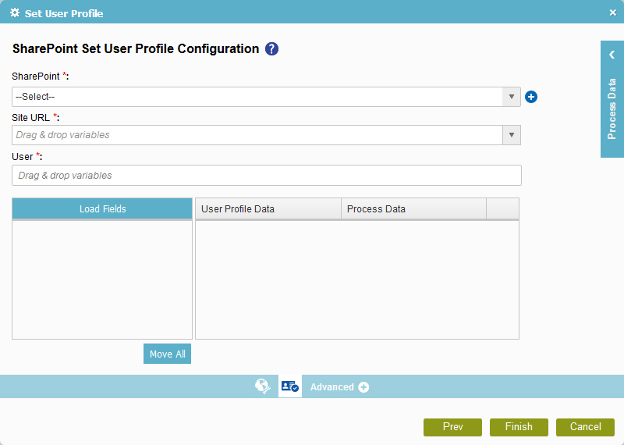Click the gear icon in the title bar
This screenshot has height=445, width=624.
(x=15, y=13)
